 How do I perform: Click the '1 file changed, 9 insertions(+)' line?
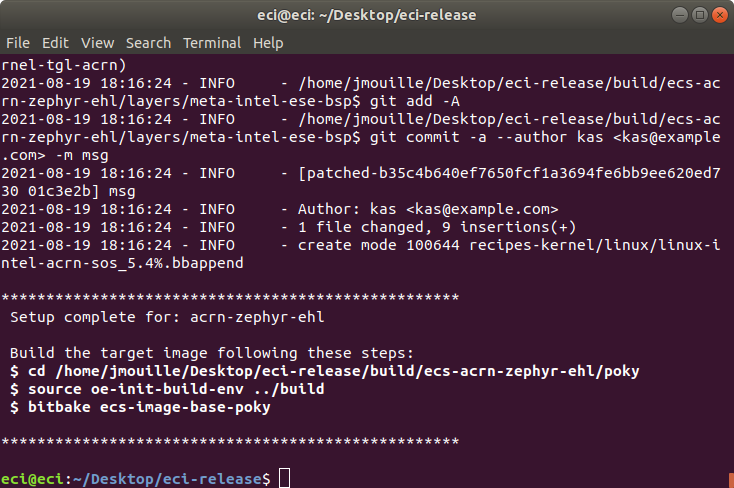[x=437, y=227]
